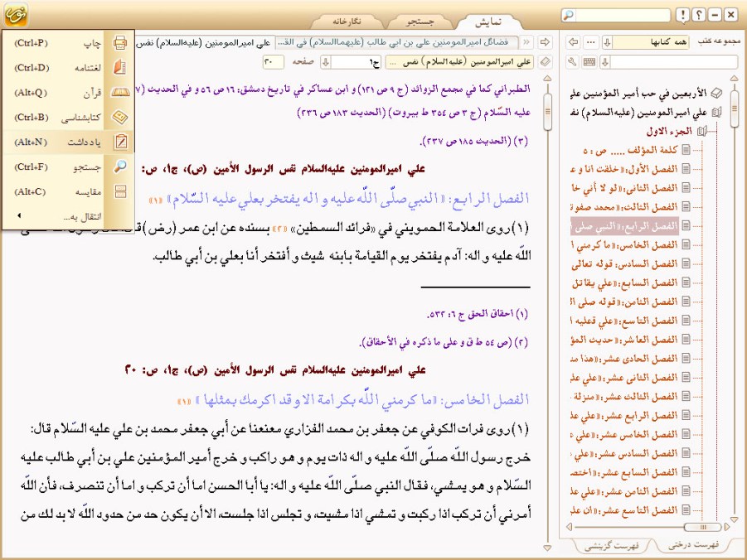The height and width of the screenshot is (560, 747).
Task: Open کتابشناسی (Ctrl+B) menu entry
Action: pyautogui.click(x=68, y=117)
